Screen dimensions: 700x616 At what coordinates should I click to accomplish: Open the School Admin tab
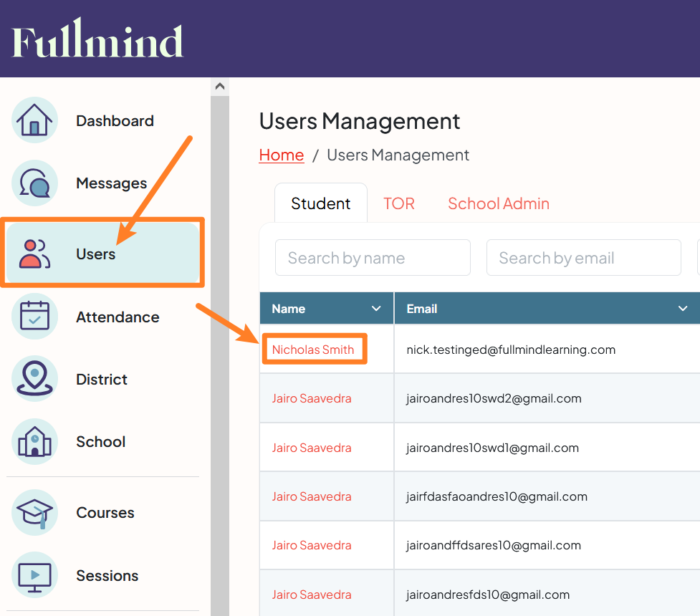[x=498, y=203]
